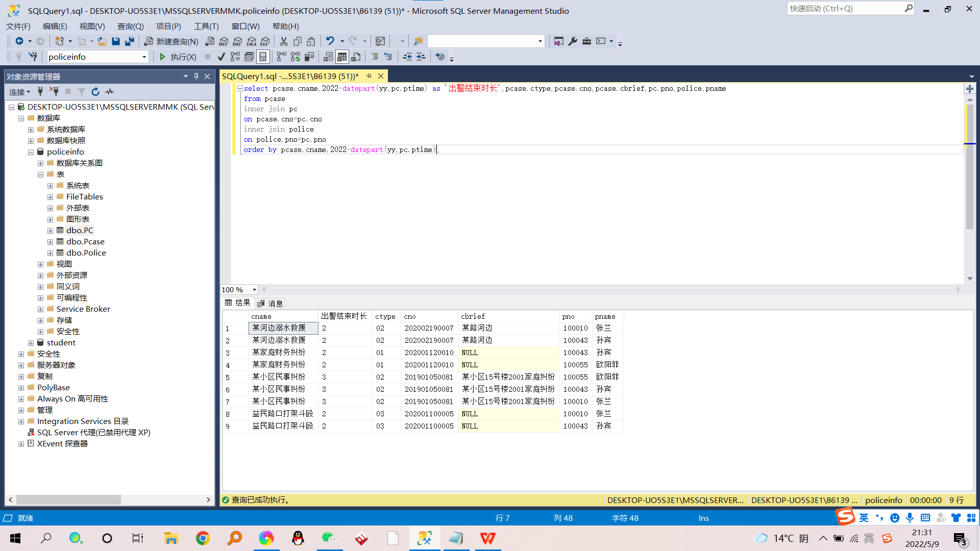The image size is (980, 551).
Task: Open a New Query (新建查询) window
Action: [x=170, y=41]
